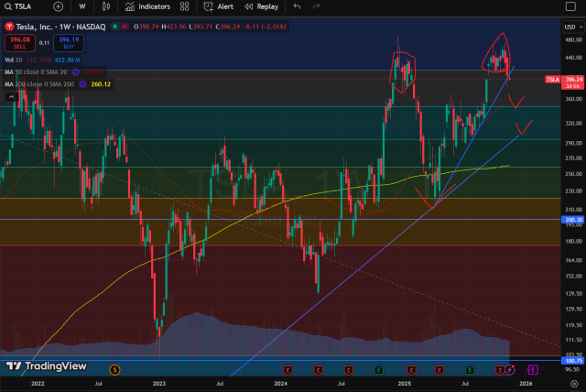Create a new price Alert

218,6
